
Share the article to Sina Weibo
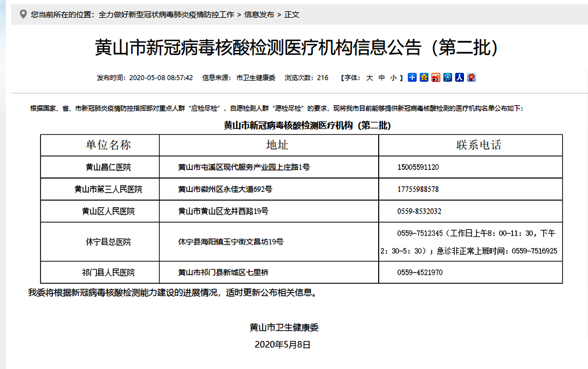coord(436,77)
